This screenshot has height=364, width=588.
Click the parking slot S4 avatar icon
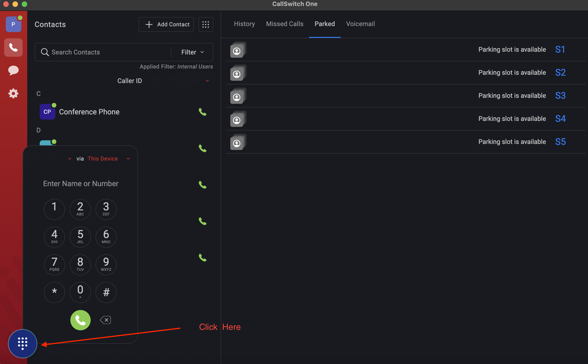tap(238, 119)
